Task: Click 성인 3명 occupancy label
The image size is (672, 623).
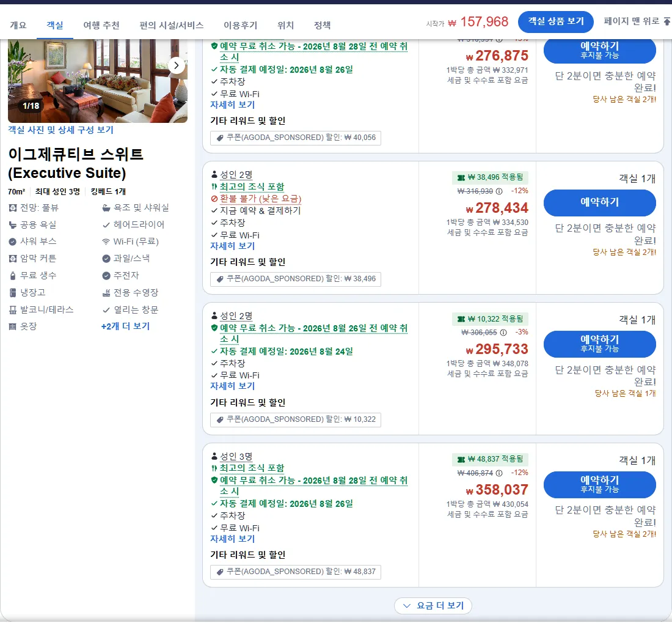Action: coord(236,457)
